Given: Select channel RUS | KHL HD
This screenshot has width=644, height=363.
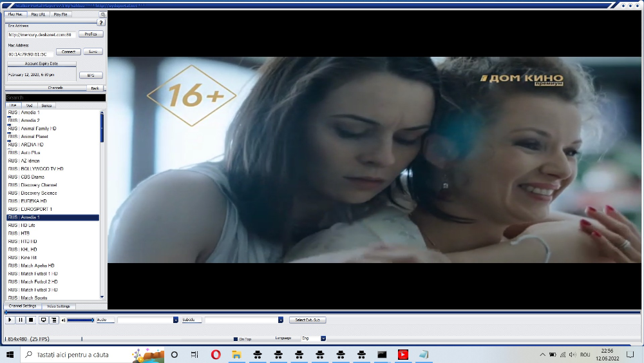Looking at the screenshot, I should pyautogui.click(x=53, y=250).
